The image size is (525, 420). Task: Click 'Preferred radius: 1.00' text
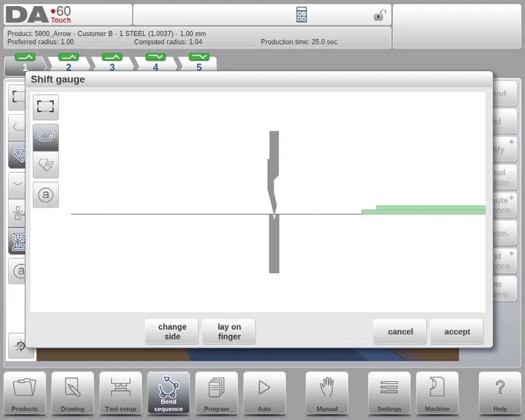40,42
